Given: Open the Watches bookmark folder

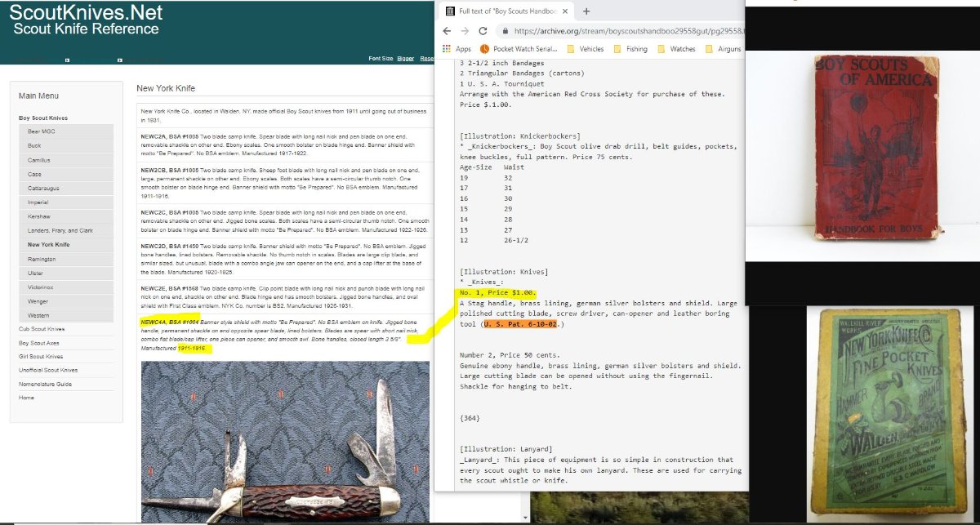Looking at the screenshot, I should (x=676, y=49).
